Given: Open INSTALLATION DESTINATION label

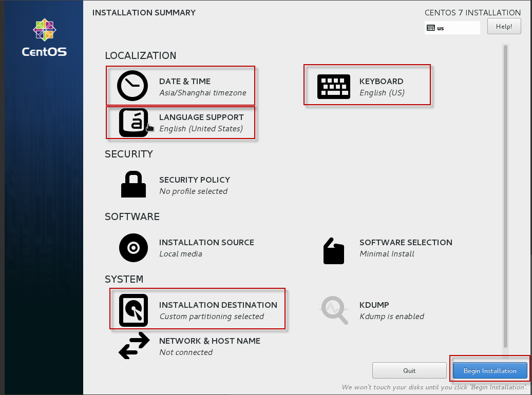Looking at the screenshot, I should tap(218, 305).
